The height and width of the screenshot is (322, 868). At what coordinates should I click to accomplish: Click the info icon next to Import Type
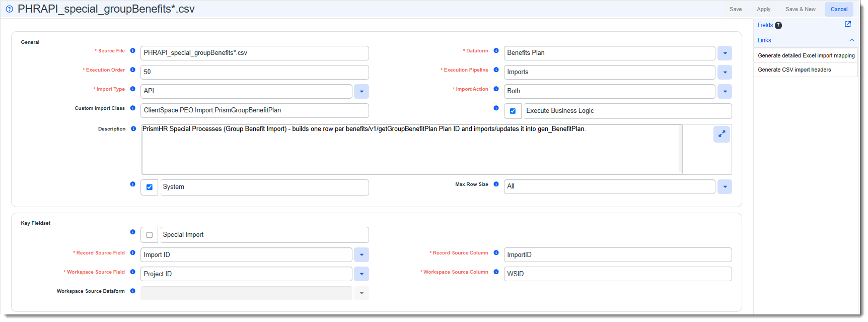pyautogui.click(x=133, y=89)
